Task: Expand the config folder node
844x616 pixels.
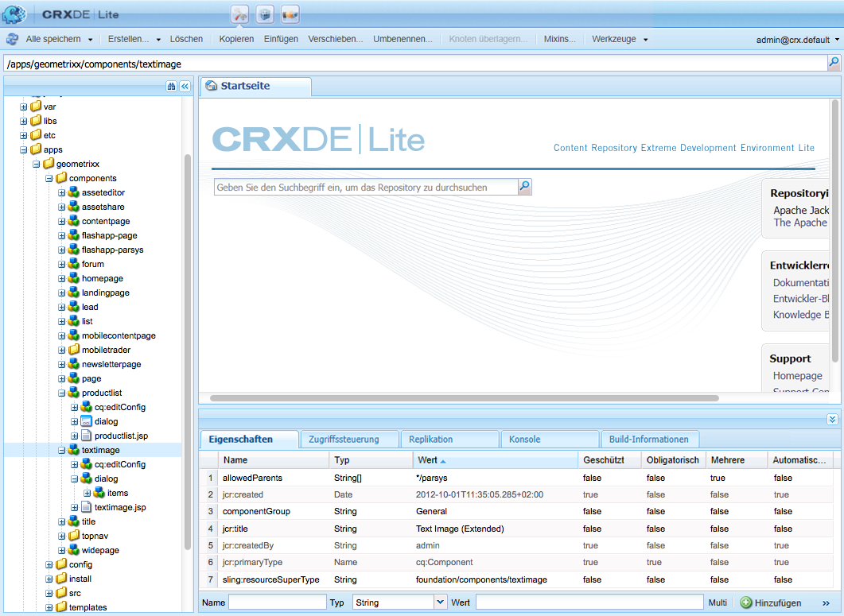Action: pos(49,564)
